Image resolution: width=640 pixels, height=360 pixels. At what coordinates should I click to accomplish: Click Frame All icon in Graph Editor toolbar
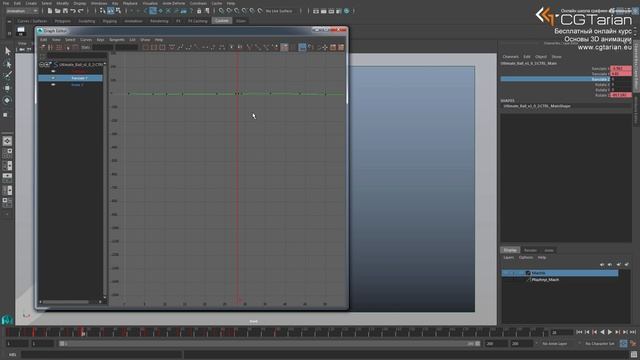point(146,47)
